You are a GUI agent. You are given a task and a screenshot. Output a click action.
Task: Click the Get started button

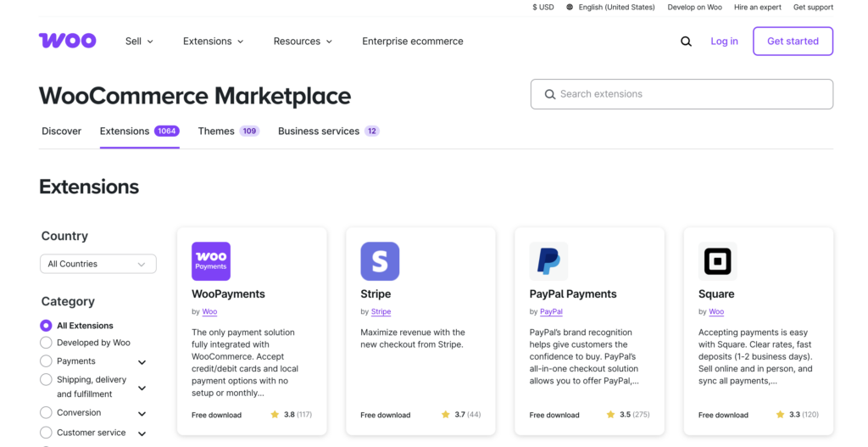click(x=793, y=41)
